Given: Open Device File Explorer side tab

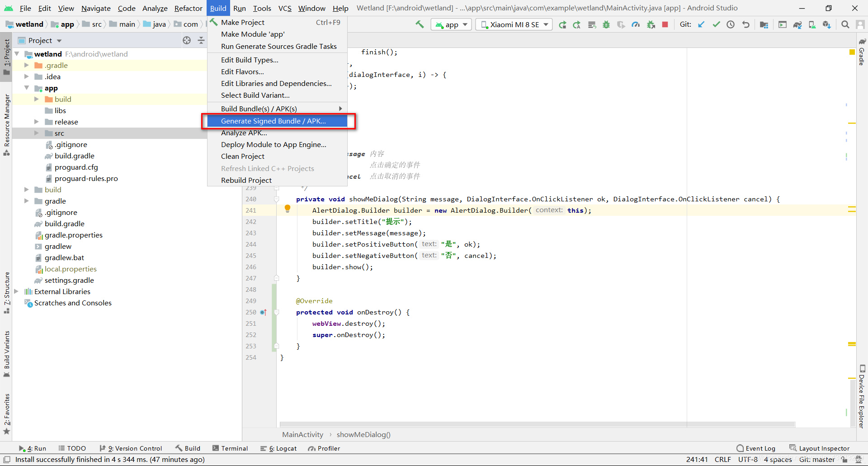Looking at the screenshot, I should (862, 396).
